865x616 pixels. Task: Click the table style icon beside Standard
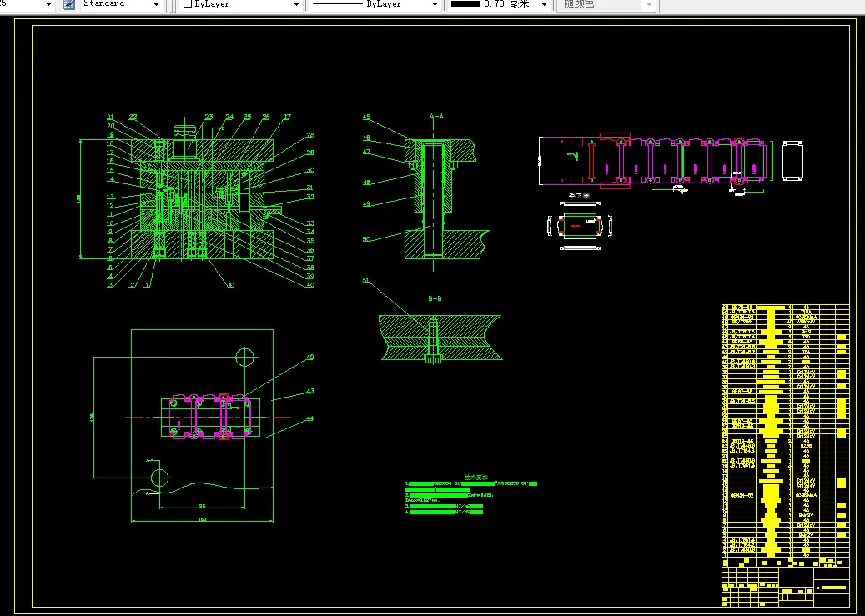click(69, 4)
